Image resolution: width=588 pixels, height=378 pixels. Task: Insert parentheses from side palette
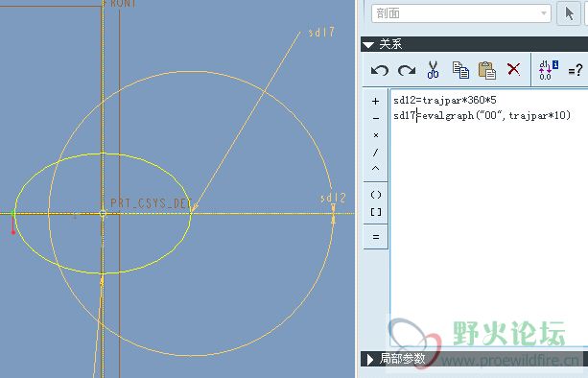[375, 195]
